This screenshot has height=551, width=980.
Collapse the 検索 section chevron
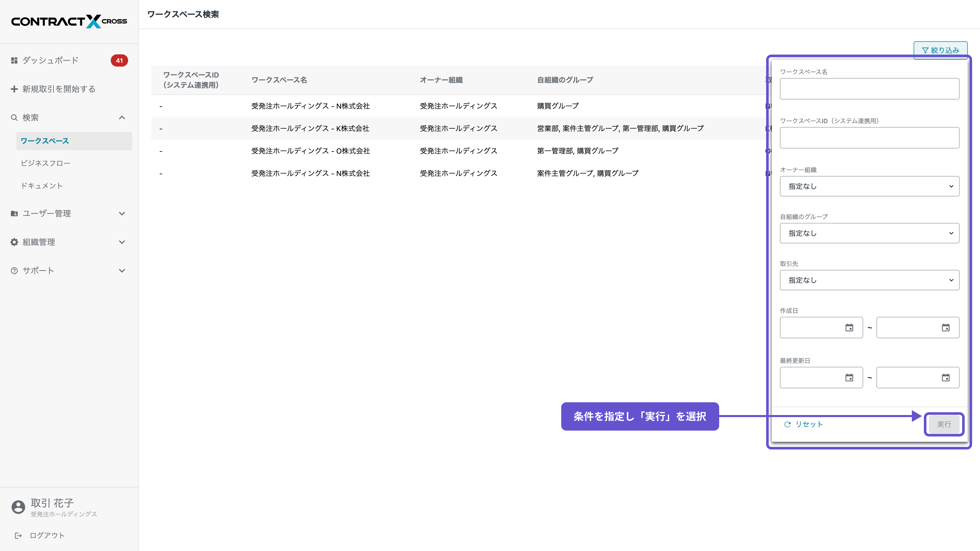pos(122,118)
